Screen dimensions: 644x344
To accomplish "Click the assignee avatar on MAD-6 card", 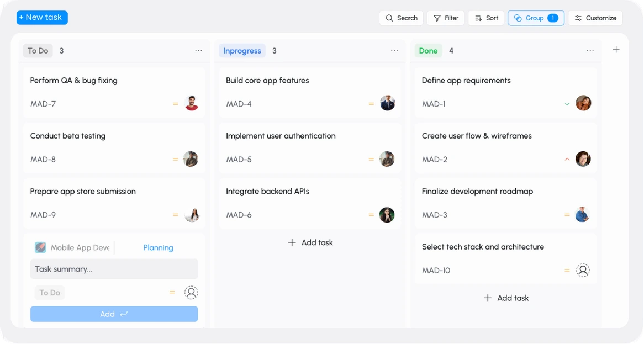I will click(x=387, y=215).
